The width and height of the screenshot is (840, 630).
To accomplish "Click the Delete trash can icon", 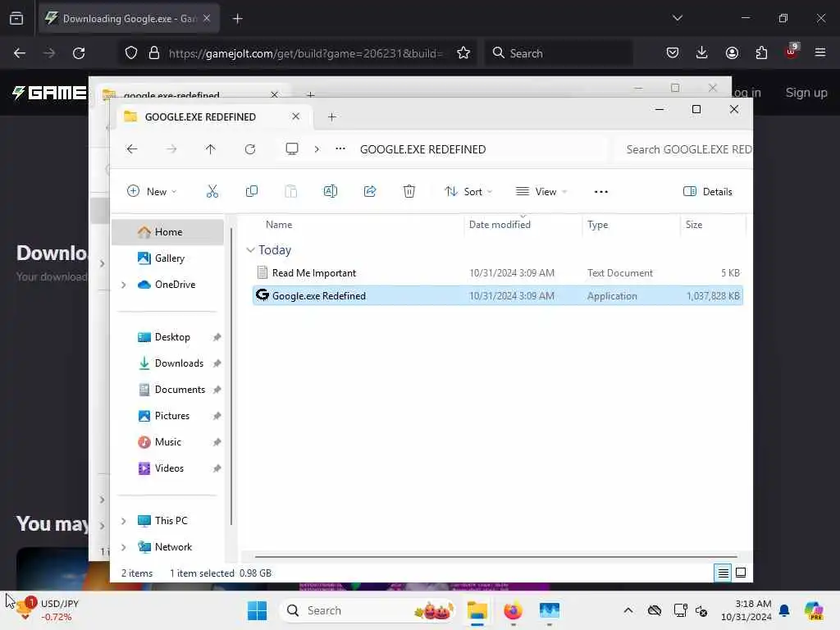I will (409, 191).
